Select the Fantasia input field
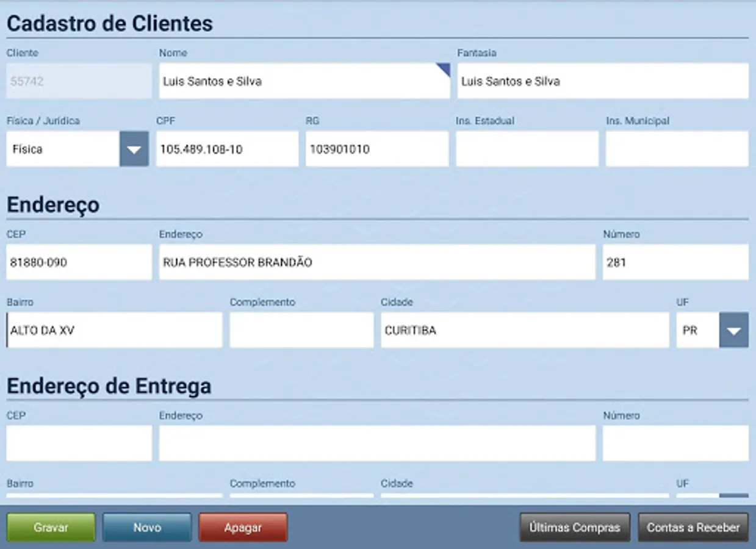Viewport: 756px width, 549px height. tap(603, 81)
